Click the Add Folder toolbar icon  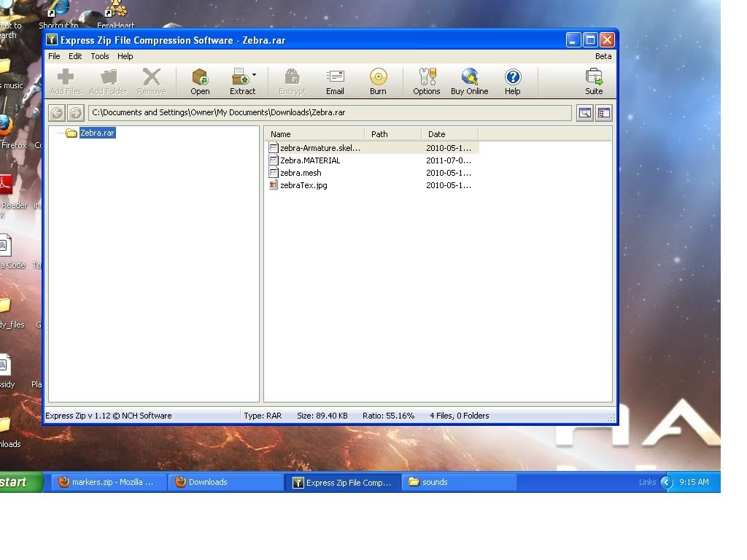click(x=108, y=82)
